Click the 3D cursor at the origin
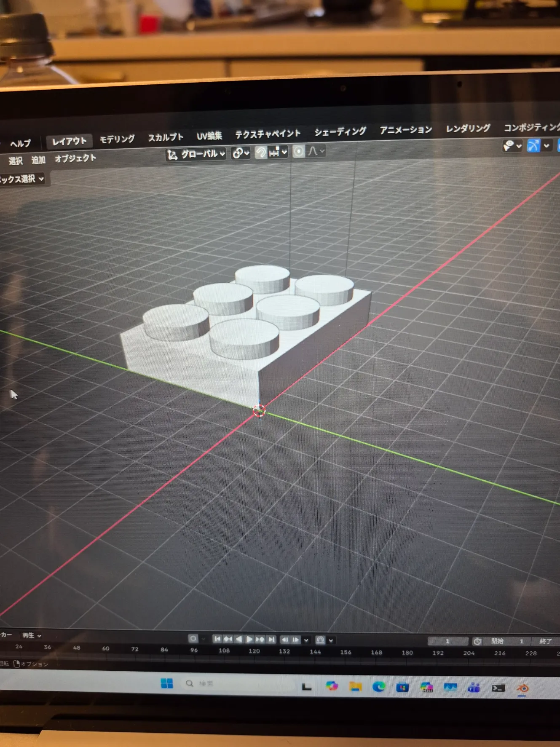Screen dimensions: 560x747 tap(259, 410)
